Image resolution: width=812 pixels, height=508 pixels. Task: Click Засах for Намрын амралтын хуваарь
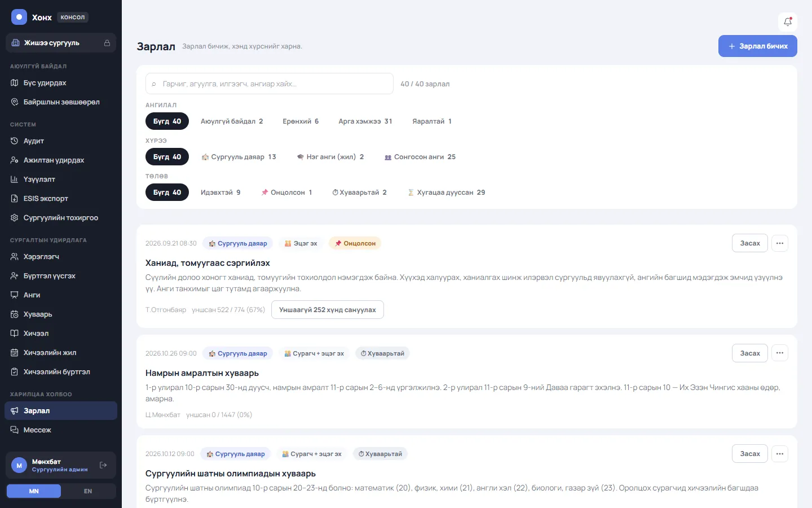coord(750,353)
